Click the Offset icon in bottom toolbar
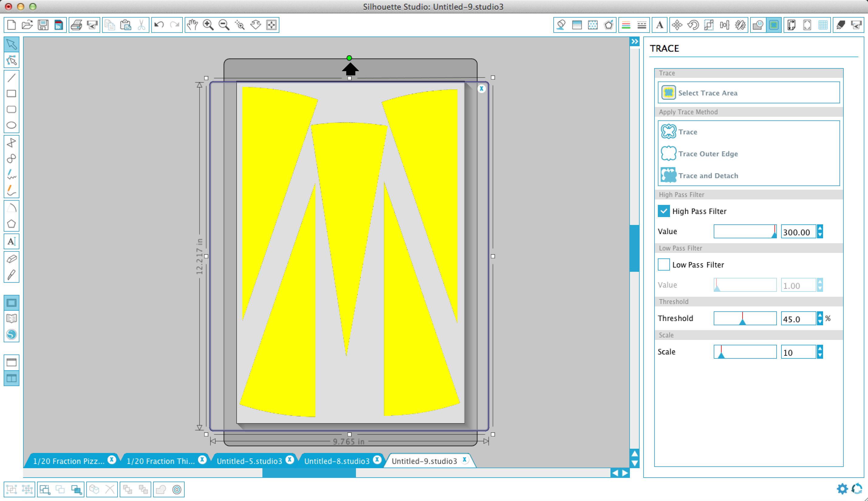This screenshot has width=868, height=501. point(177,489)
